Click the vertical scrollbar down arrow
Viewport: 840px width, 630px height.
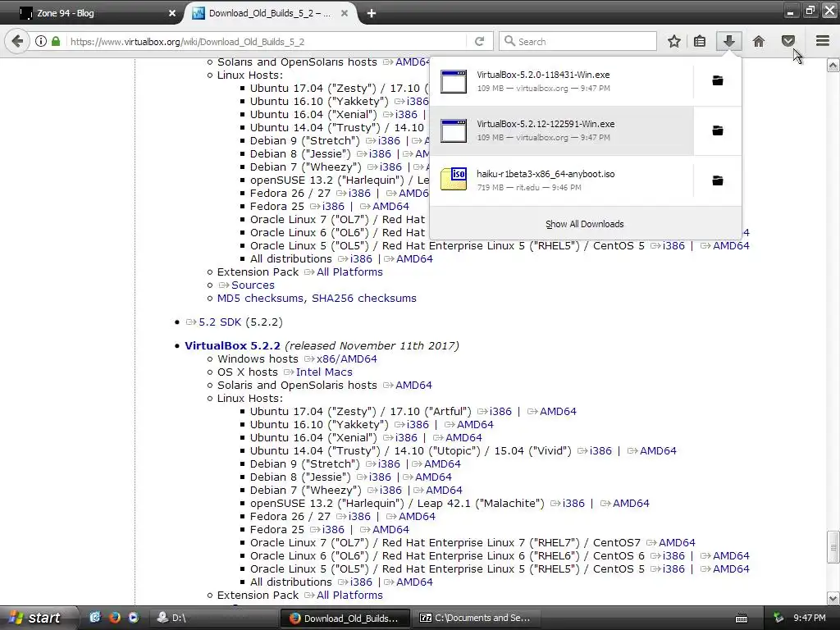coord(833,598)
